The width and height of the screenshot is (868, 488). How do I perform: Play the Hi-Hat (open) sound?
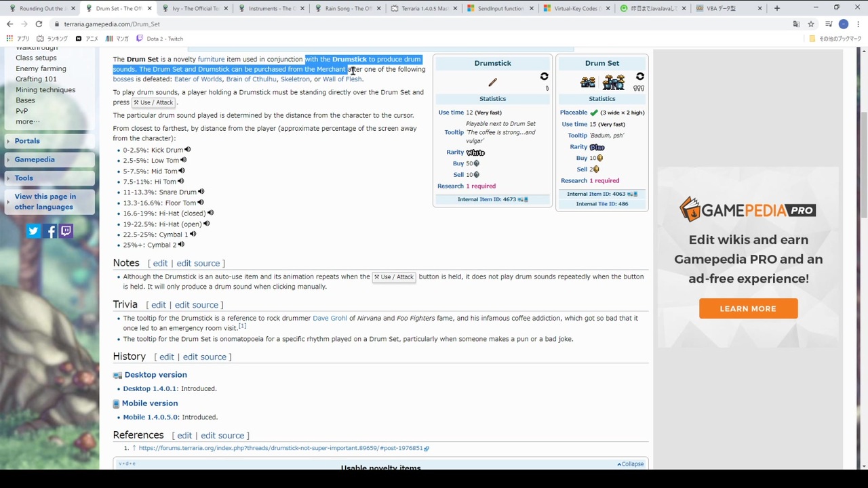pyautogui.click(x=206, y=224)
